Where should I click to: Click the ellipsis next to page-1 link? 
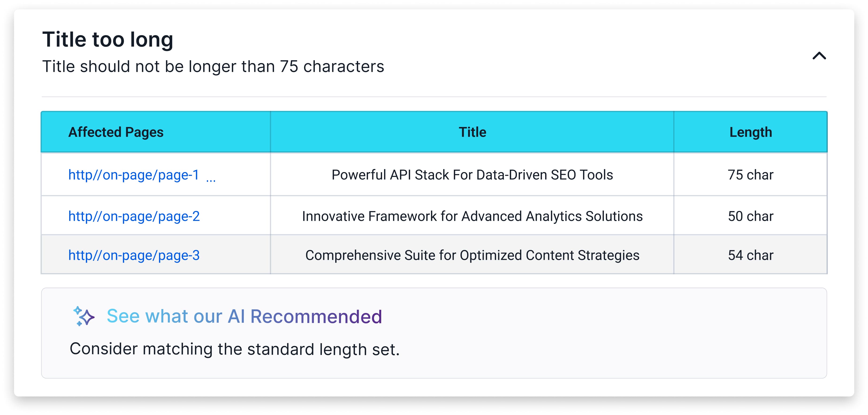point(211,180)
